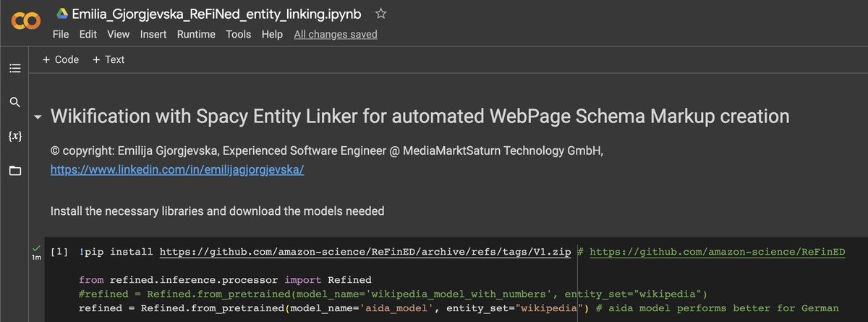Click the All changes saved link
This screenshot has height=322, width=868.
click(x=336, y=34)
